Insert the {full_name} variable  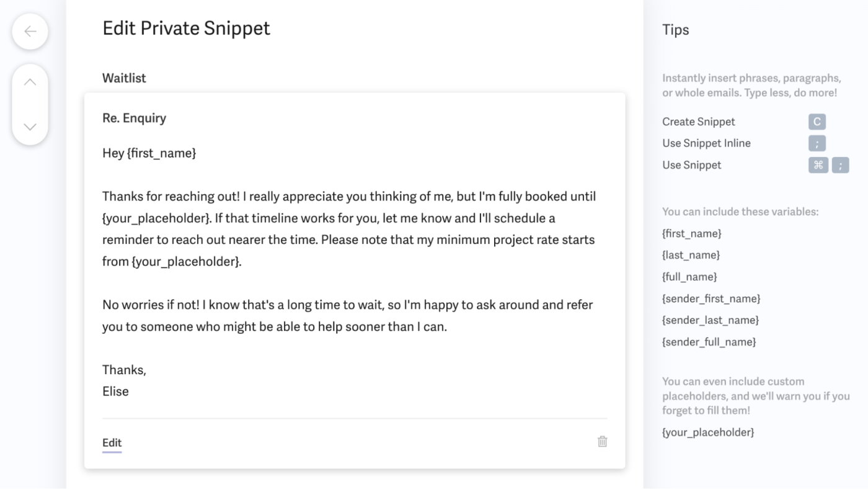(689, 277)
